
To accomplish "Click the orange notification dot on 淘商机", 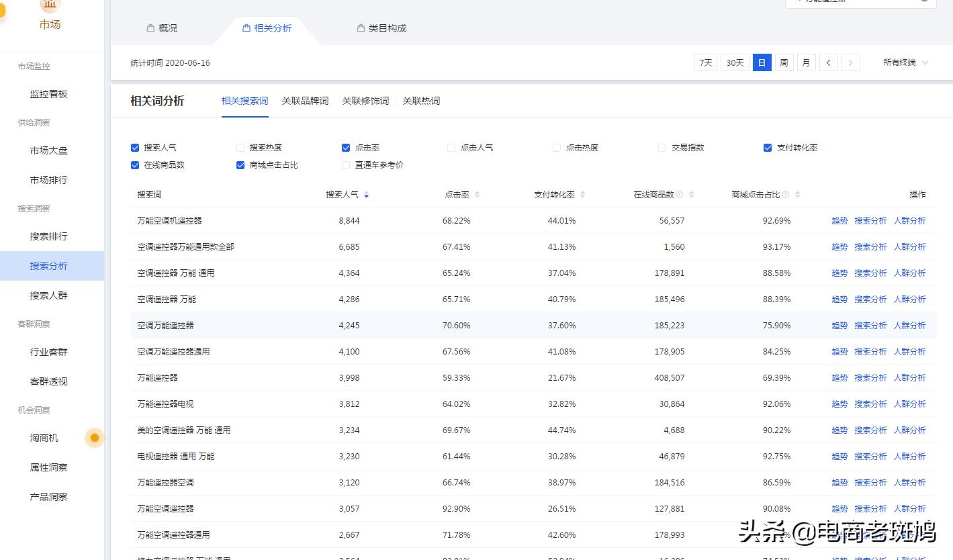I will tap(94, 438).
